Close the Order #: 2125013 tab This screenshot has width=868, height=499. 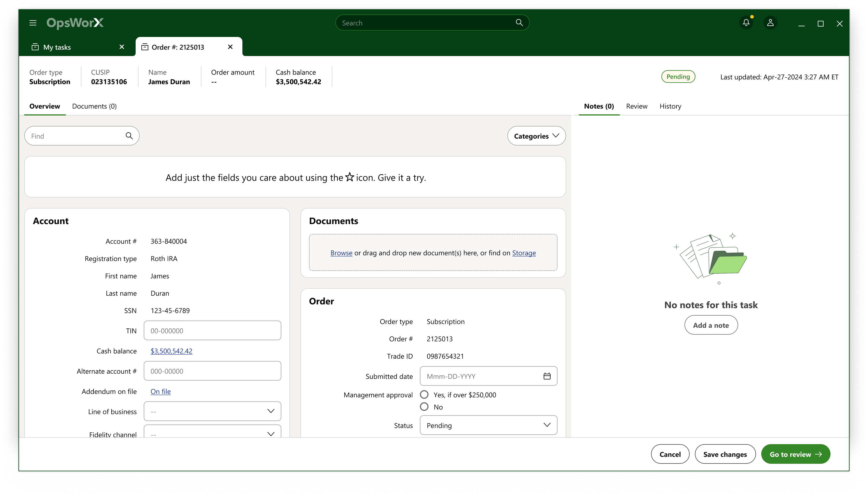(x=230, y=47)
